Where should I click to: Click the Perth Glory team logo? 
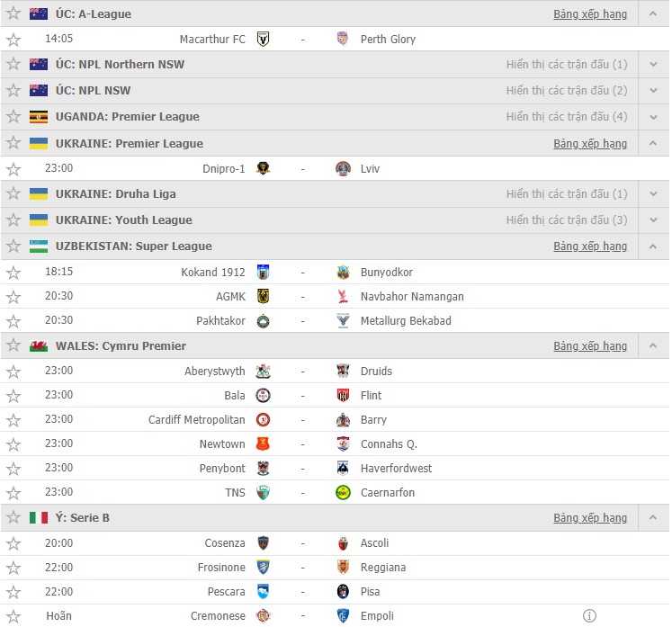click(343, 39)
